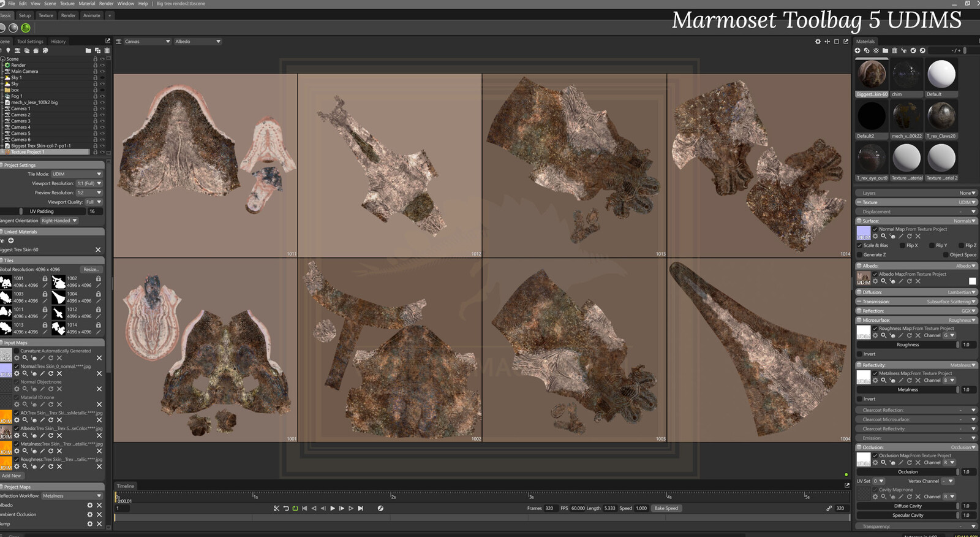Open the Texture menu

(67, 4)
